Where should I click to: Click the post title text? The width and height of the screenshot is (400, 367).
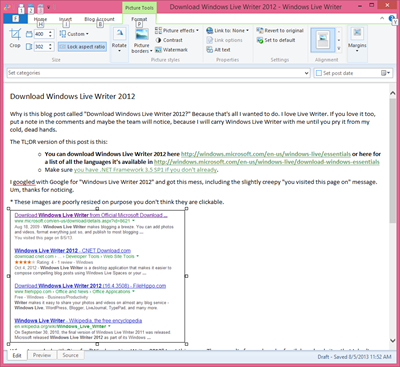tap(72, 97)
